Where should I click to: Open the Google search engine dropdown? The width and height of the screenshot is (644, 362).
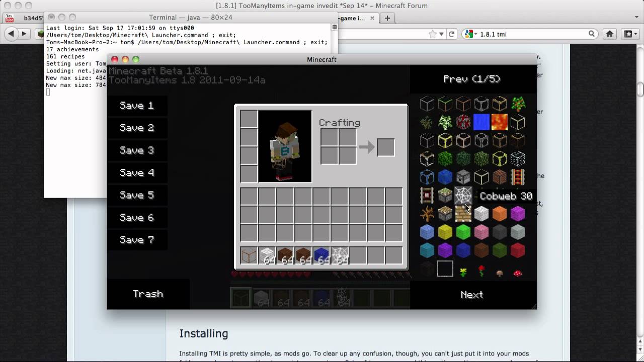[470, 34]
